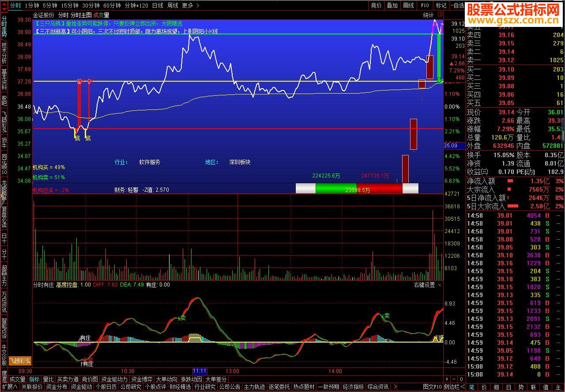Click the first red up-arrow signal marker
Image resolution: width=565 pixels, height=392 pixels.
click(79, 82)
